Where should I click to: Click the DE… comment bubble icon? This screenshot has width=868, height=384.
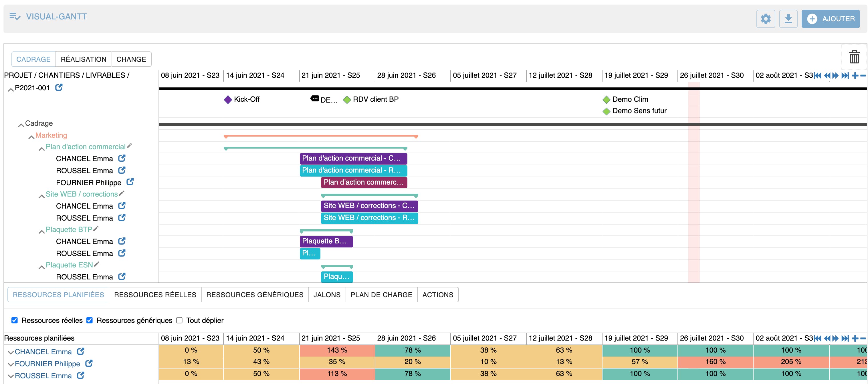click(314, 99)
